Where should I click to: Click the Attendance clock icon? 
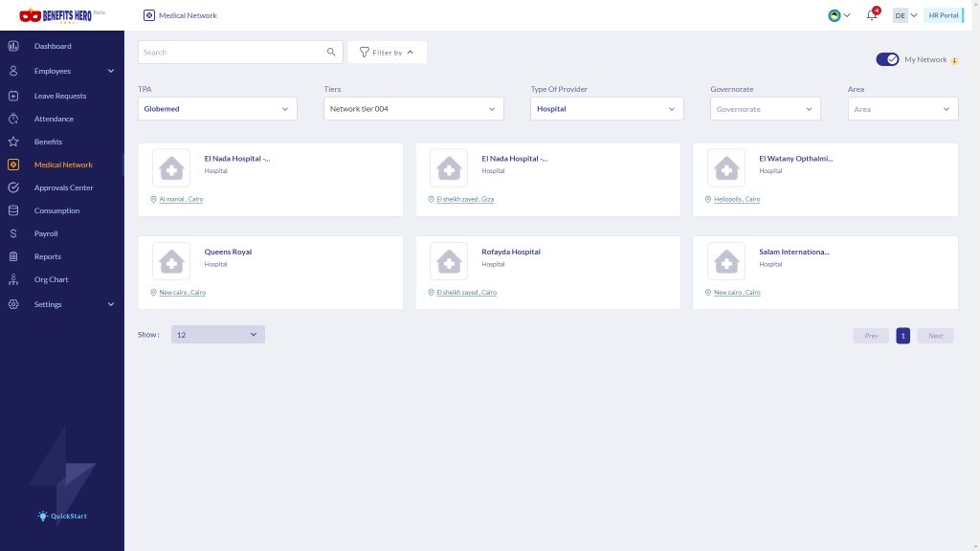(13, 119)
